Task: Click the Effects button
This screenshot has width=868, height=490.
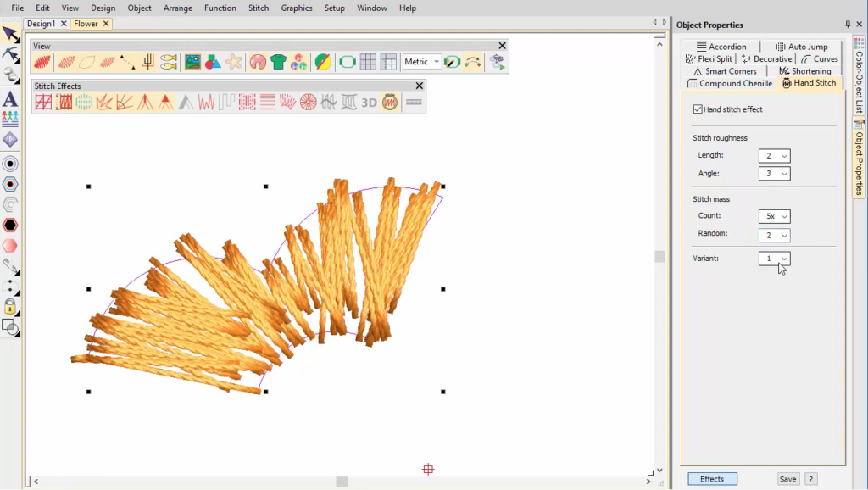Action: click(x=712, y=479)
